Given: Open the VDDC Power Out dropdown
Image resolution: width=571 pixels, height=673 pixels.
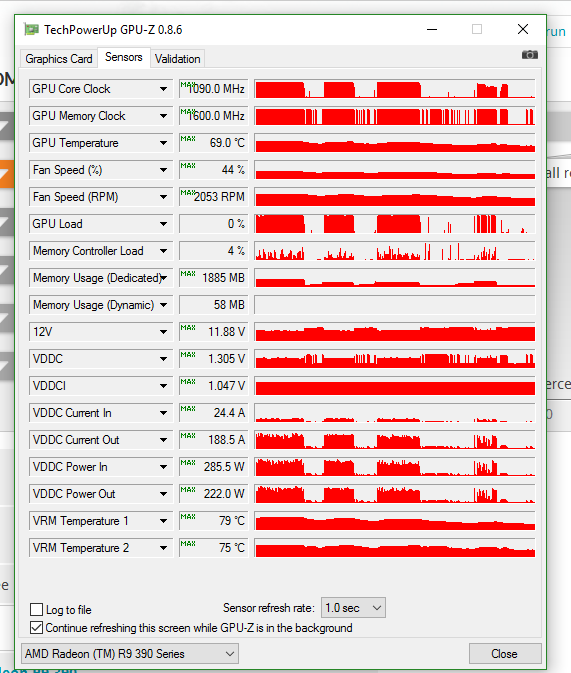Looking at the screenshot, I should click(x=163, y=494).
